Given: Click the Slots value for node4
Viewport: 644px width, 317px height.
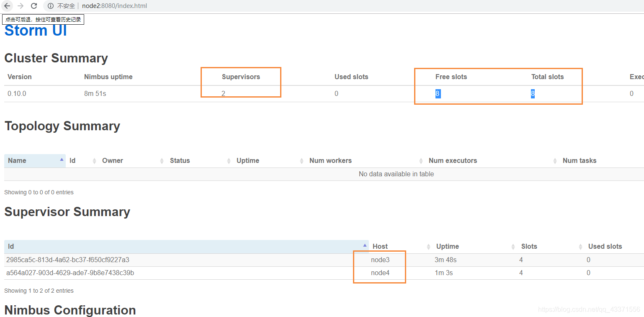Looking at the screenshot, I should click(x=521, y=273).
